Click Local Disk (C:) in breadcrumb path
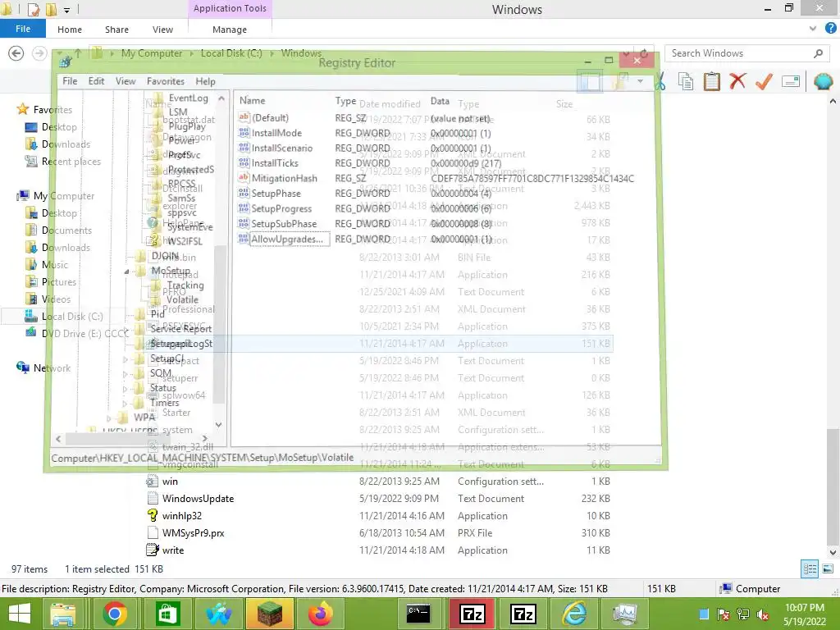Viewport: 840px width, 630px height. [231, 53]
